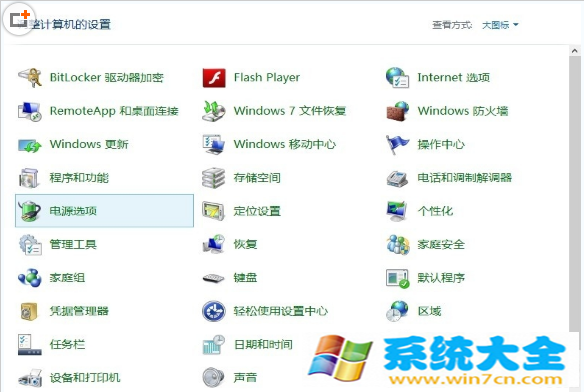Click the 日期和时间 calendar icon
584x392 pixels.
[x=214, y=345]
